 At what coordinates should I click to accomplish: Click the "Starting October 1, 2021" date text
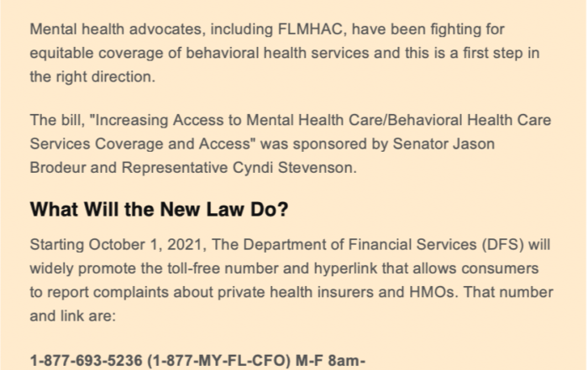pyautogui.click(x=118, y=244)
